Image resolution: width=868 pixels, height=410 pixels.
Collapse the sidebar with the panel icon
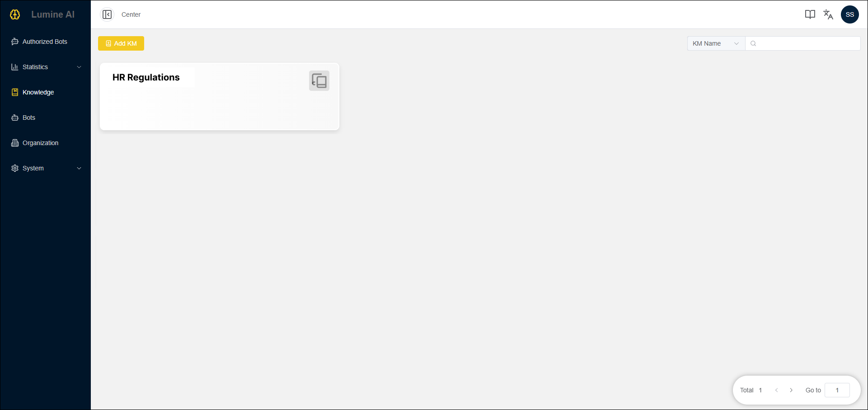click(x=107, y=14)
